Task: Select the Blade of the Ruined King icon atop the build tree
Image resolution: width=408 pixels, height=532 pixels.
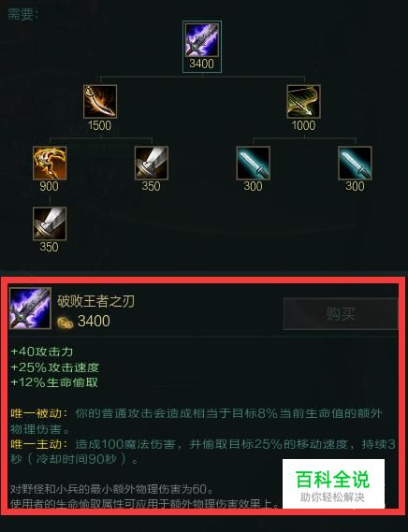Action: pos(202,40)
